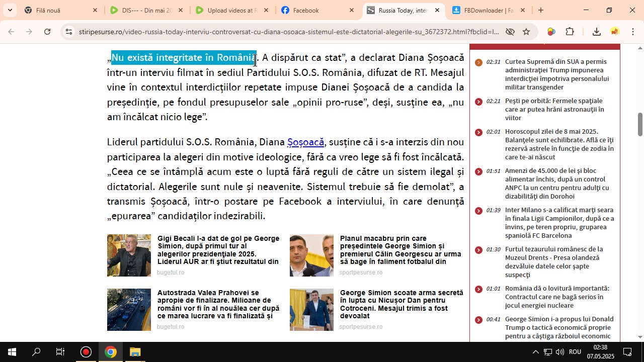The image size is (644, 362).
Task: Open the Windows Start menu
Action: [12, 352]
